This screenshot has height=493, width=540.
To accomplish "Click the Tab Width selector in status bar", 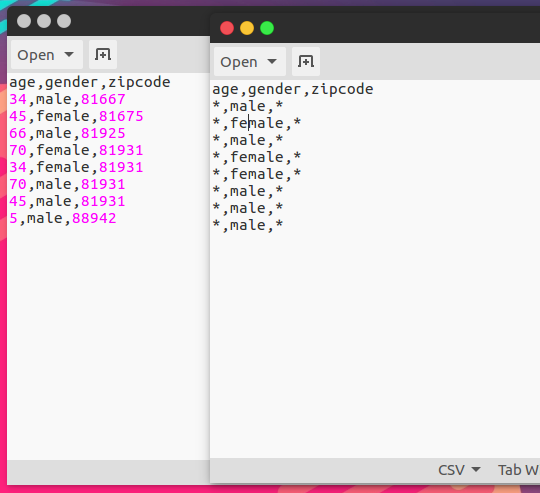I will click(x=519, y=470).
